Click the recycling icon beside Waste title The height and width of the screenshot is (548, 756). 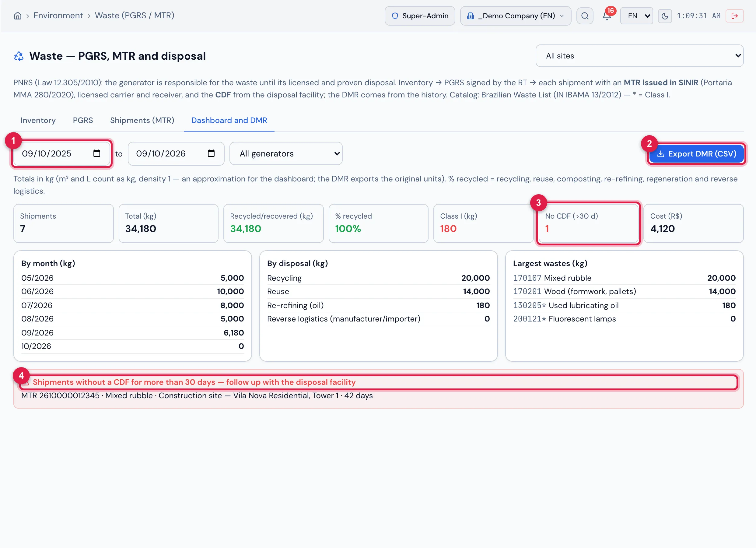tap(19, 56)
